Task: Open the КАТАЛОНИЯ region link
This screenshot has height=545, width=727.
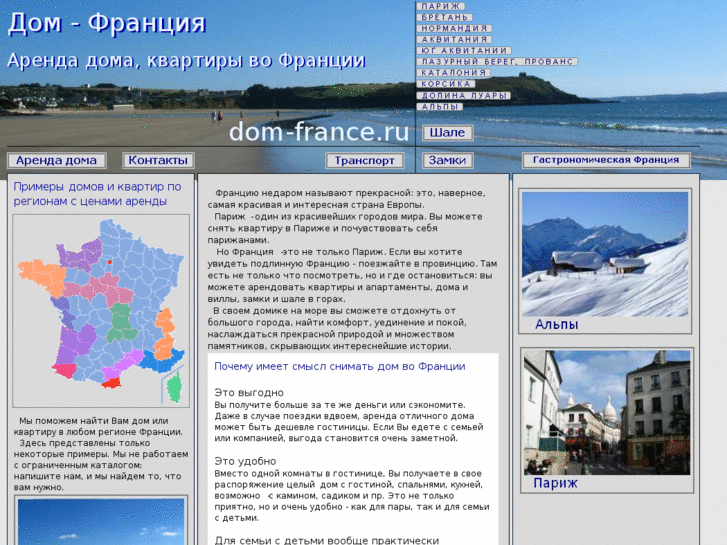Action: point(453,73)
